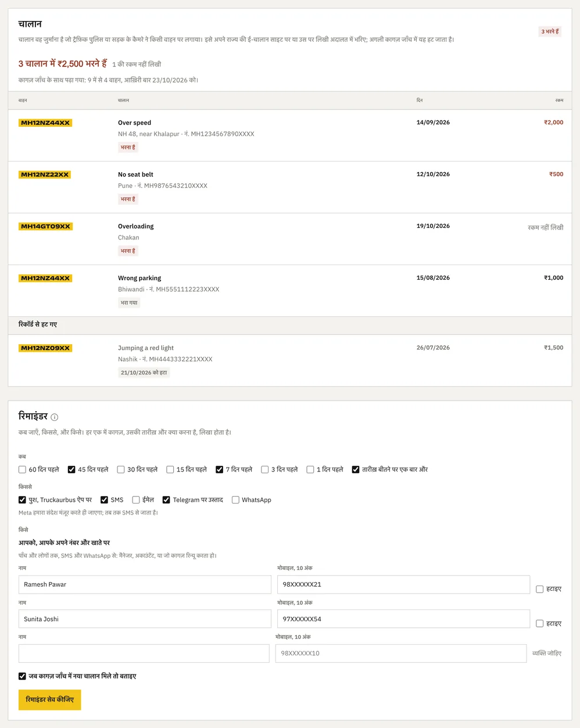Click the रकम column header
This screenshot has width=580, height=728.
[559, 101]
